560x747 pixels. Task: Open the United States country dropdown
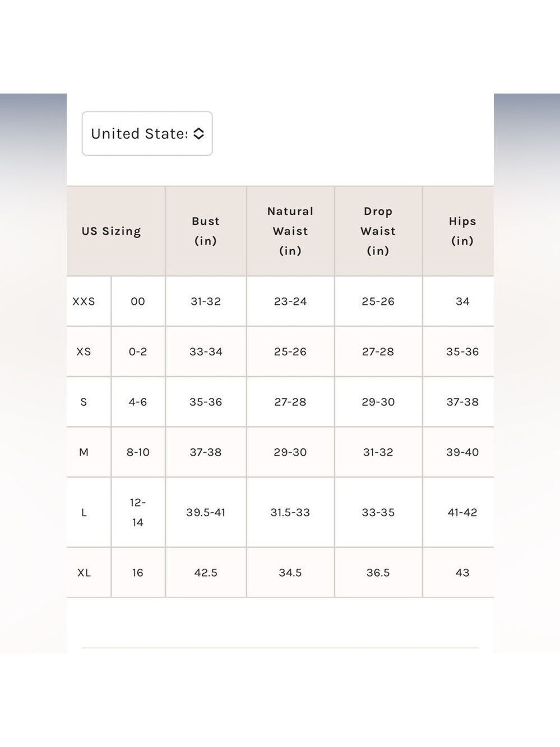pos(147,133)
